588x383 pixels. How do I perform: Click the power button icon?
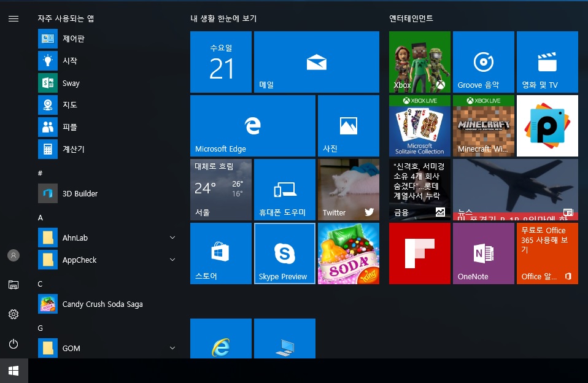point(14,344)
